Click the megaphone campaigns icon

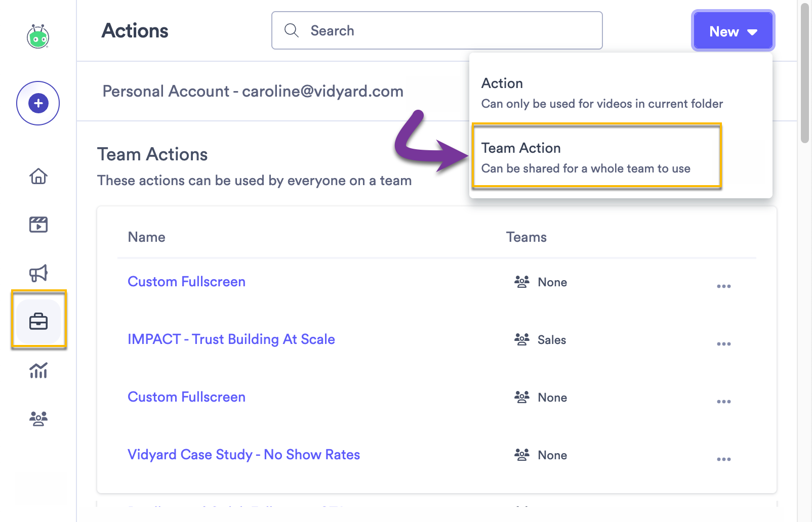tap(38, 273)
